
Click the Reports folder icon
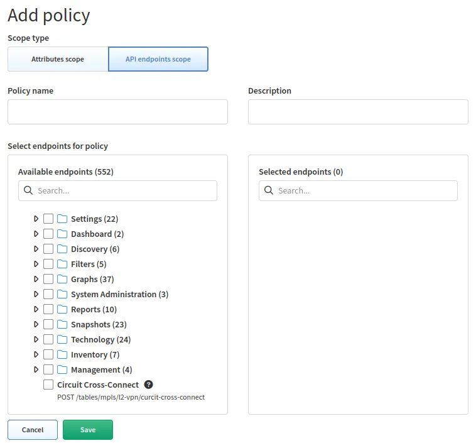tap(62, 309)
